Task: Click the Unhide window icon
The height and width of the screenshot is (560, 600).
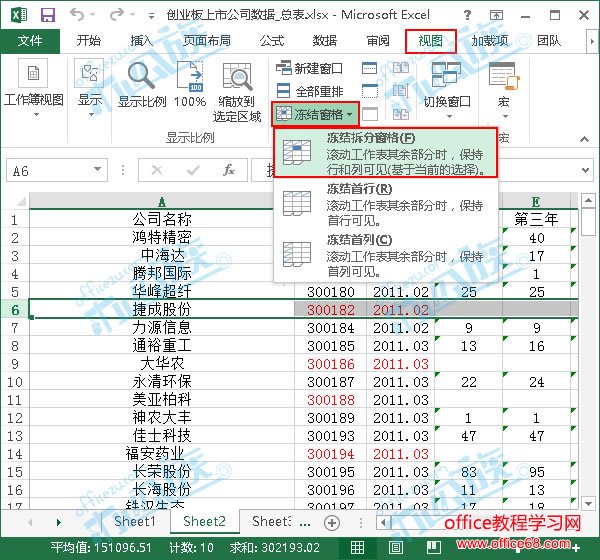Action: click(x=370, y=114)
